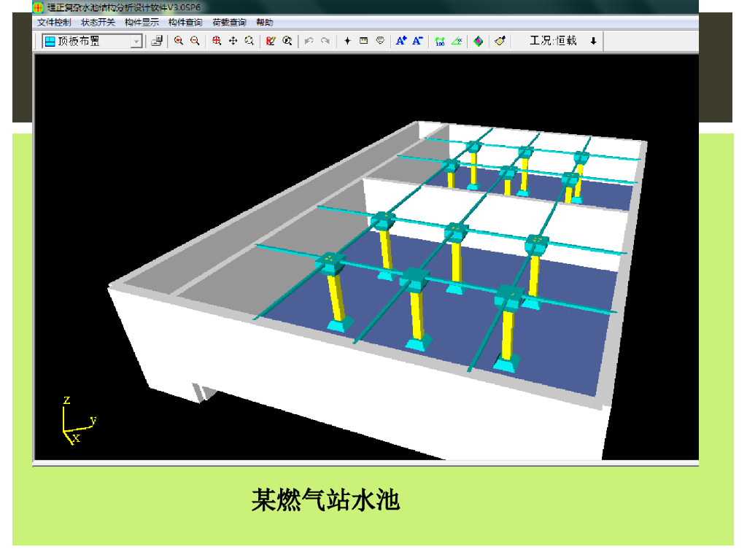747x560 pixels.
Task: Click the zoom out magnifier icon
Action: (x=195, y=41)
